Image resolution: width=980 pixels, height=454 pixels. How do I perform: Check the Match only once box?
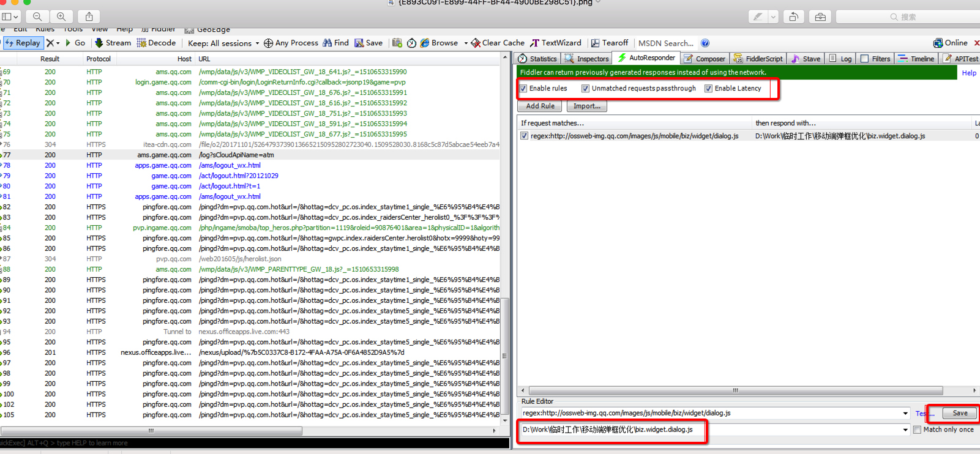click(x=917, y=430)
